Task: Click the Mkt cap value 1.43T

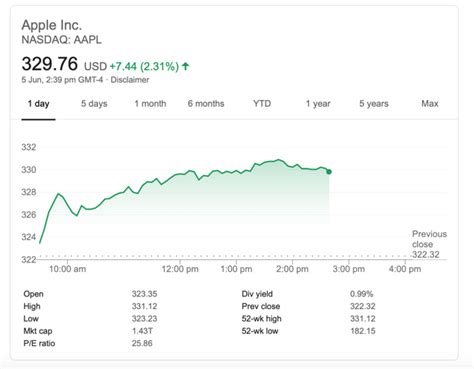Action: (142, 331)
